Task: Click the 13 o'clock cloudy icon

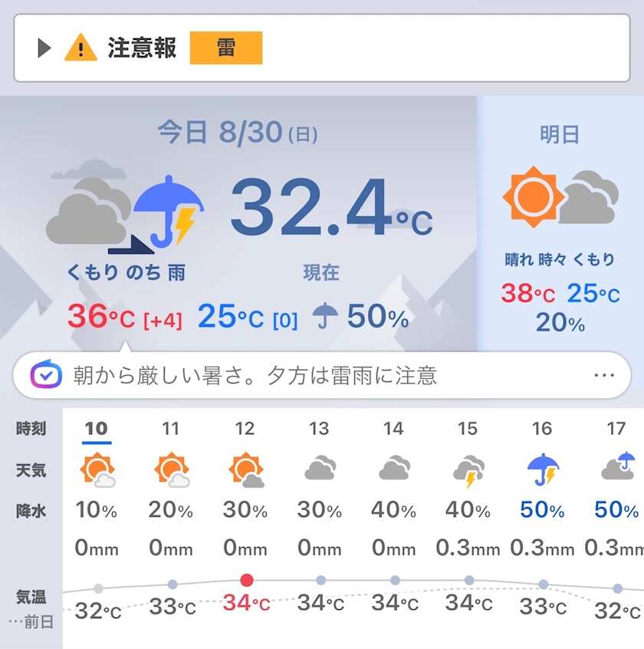Action: (320, 468)
